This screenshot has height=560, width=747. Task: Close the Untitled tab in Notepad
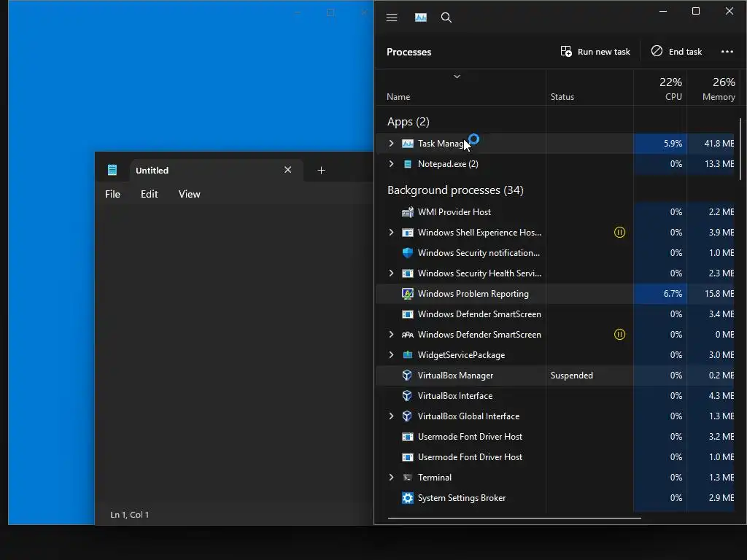287,170
